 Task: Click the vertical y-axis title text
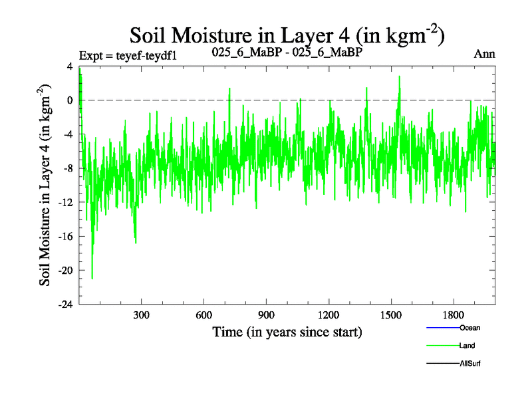(x=46, y=185)
